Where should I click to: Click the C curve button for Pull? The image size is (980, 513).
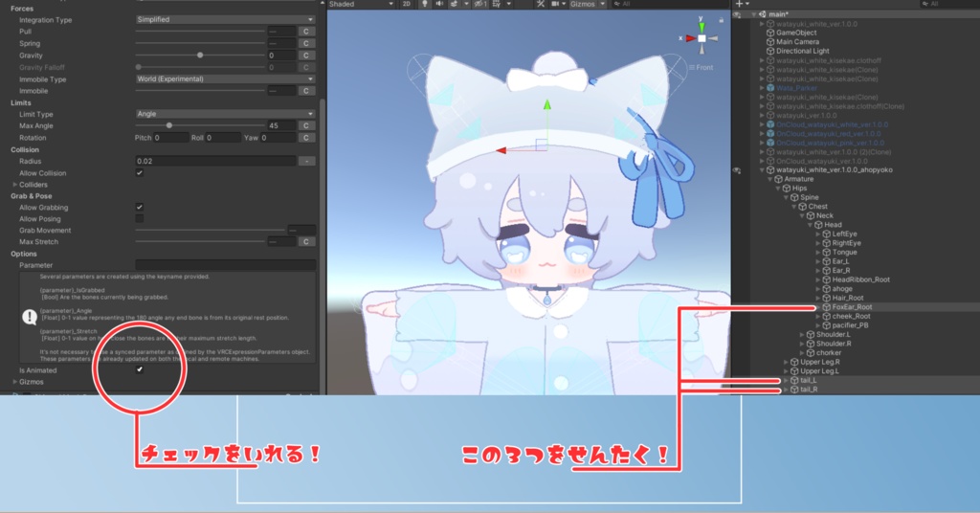305,32
